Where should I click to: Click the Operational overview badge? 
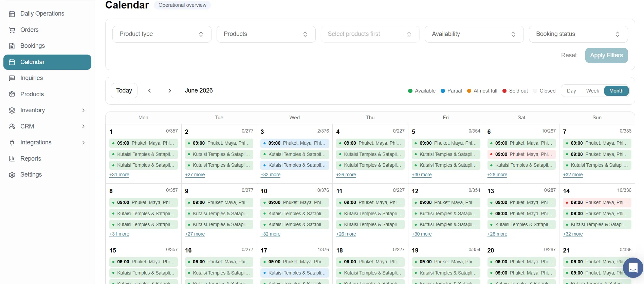(182, 5)
